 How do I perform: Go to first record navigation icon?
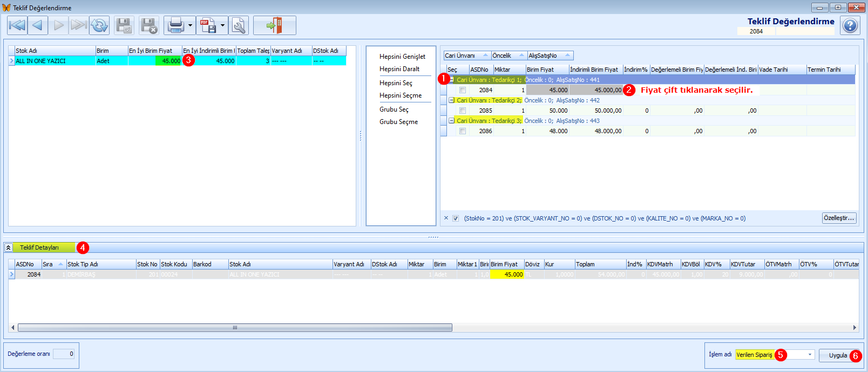(x=17, y=25)
